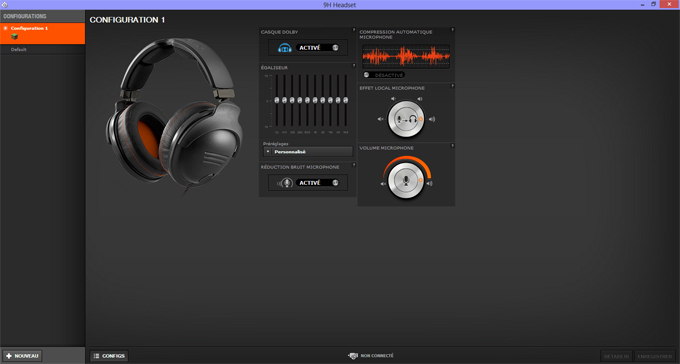Click the blue Dolby headphone icon
This screenshot has width=680, height=364.
pos(284,48)
